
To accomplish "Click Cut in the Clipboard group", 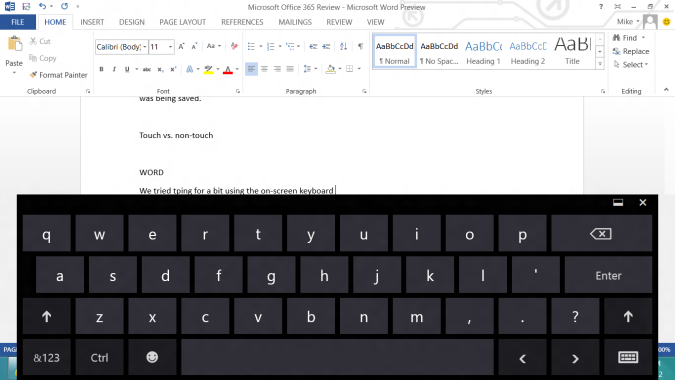I will [x=40, y=41].
